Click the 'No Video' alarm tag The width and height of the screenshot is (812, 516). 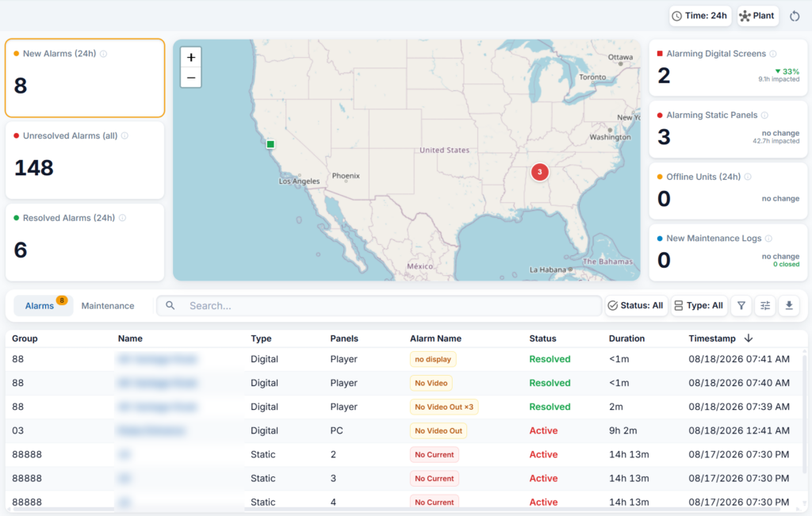point(431,383)
